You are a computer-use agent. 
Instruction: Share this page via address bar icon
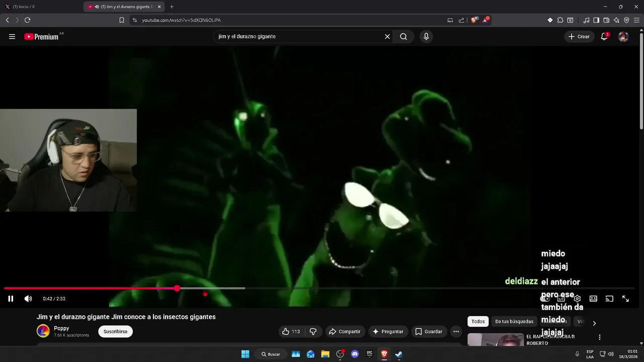pyautogui.click(x=461, y=20)
